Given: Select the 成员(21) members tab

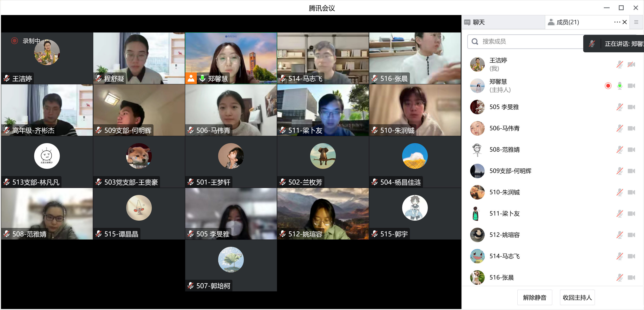Looking at the screenshot, I should (x=567, y=22).
